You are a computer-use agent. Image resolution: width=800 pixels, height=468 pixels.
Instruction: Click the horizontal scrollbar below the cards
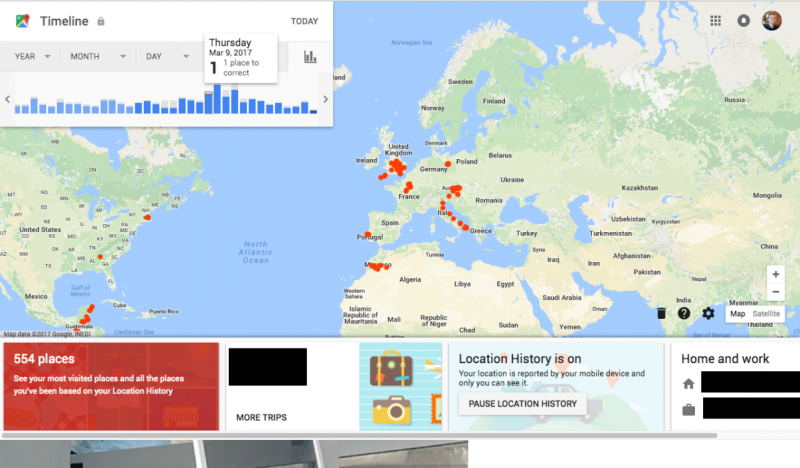coord(359,435)
